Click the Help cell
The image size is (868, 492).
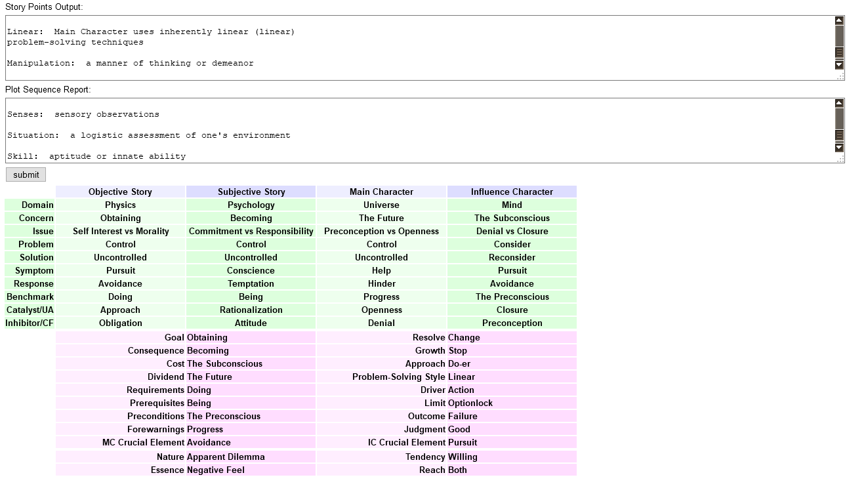pyautogui.click(x=381, y=270)
